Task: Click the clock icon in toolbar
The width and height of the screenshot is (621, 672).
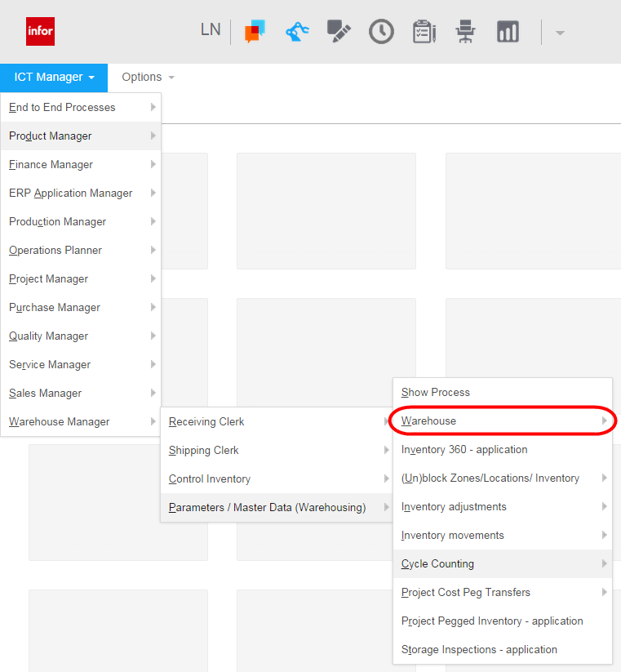Action: [381, 32]
